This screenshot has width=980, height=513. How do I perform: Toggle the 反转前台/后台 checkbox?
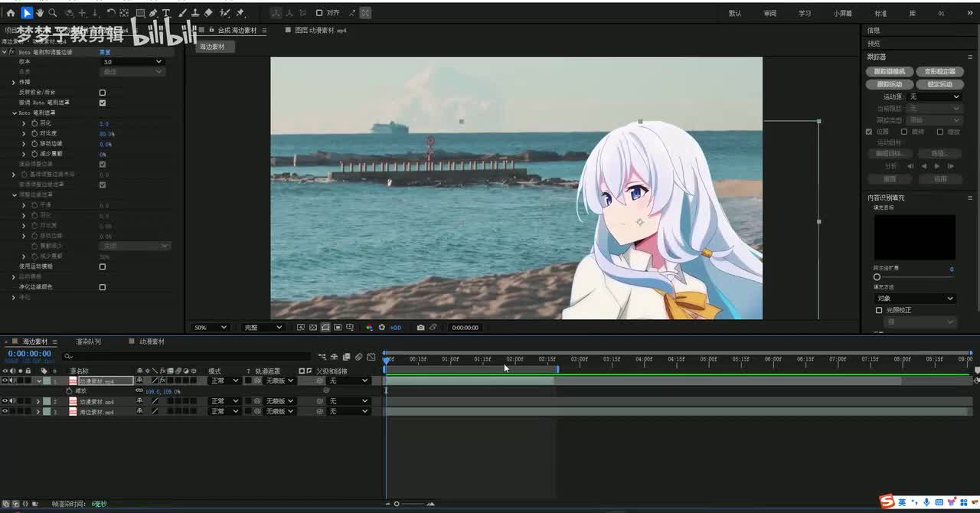click(103, 93)
